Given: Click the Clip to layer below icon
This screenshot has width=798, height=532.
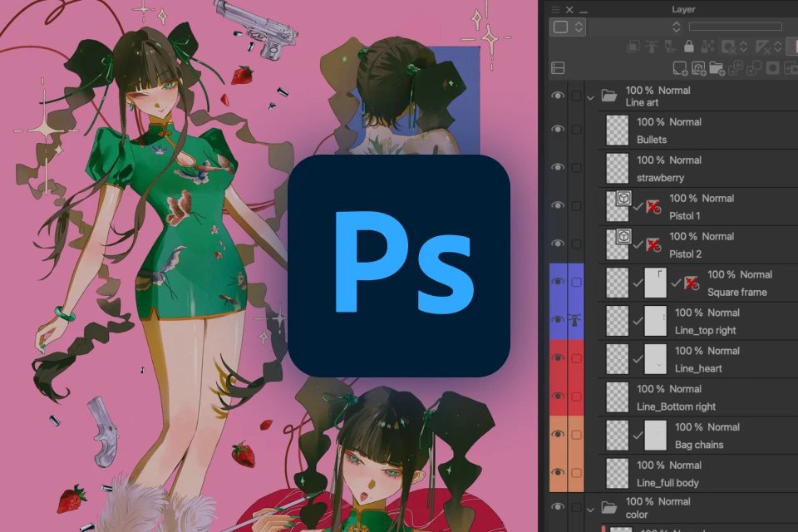Looking at the screenshot, I should (x=633, y=47).
